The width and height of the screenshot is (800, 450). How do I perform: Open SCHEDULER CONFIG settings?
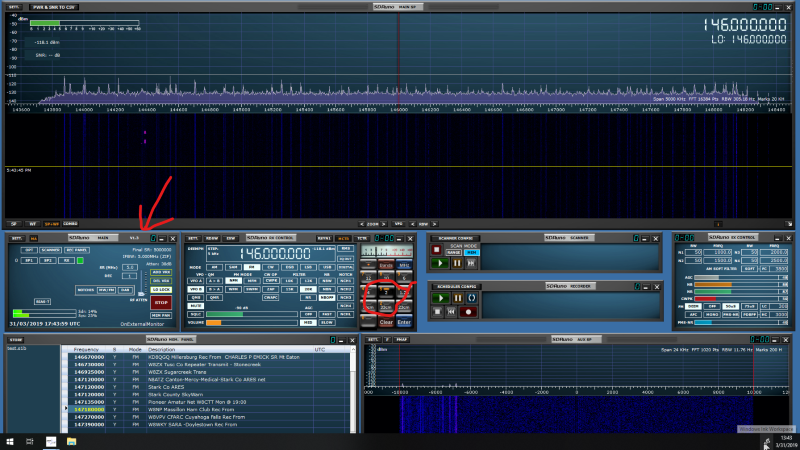456,287
